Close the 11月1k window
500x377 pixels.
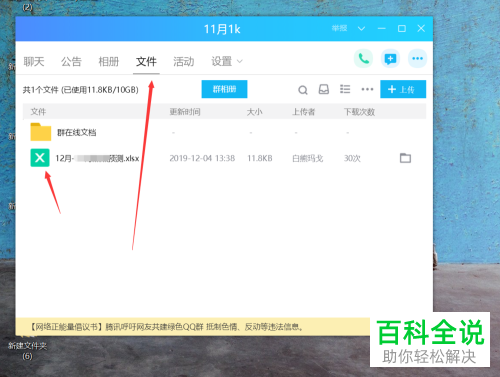421,28
